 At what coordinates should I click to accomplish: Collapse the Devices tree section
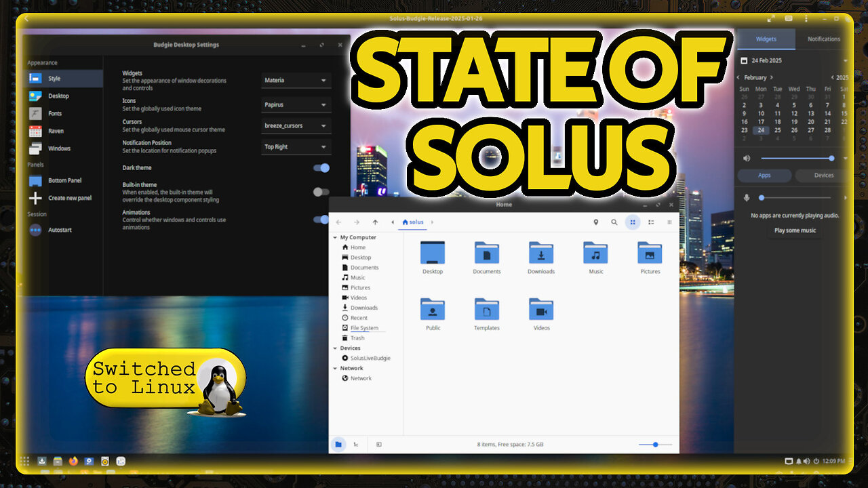point(335,348)
